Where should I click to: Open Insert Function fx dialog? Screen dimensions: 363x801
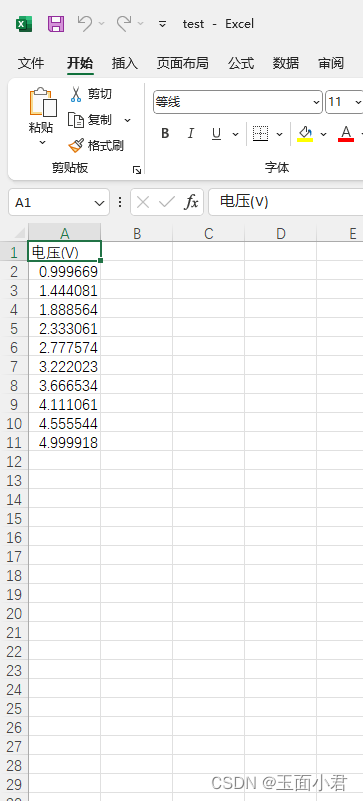[191, 202]
